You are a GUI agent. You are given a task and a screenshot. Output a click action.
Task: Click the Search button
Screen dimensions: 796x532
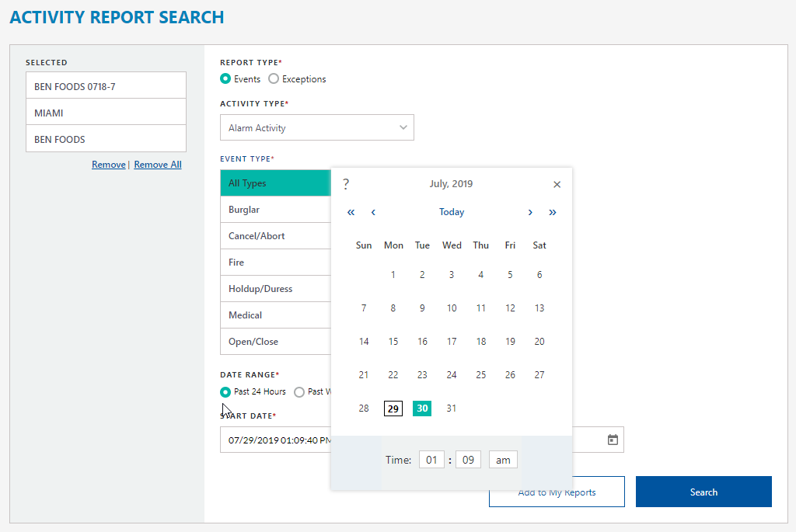(x=703, y=492)
